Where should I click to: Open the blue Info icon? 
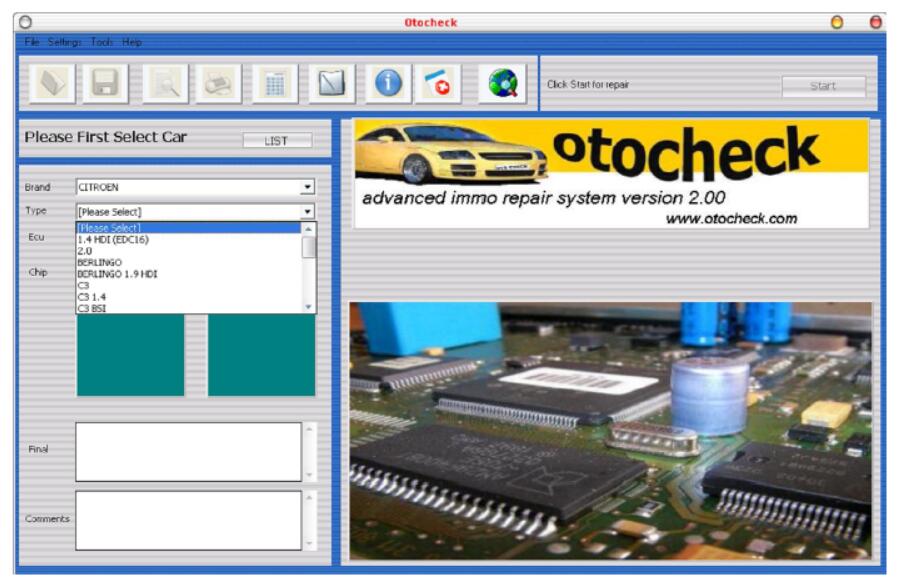[388, 83]
